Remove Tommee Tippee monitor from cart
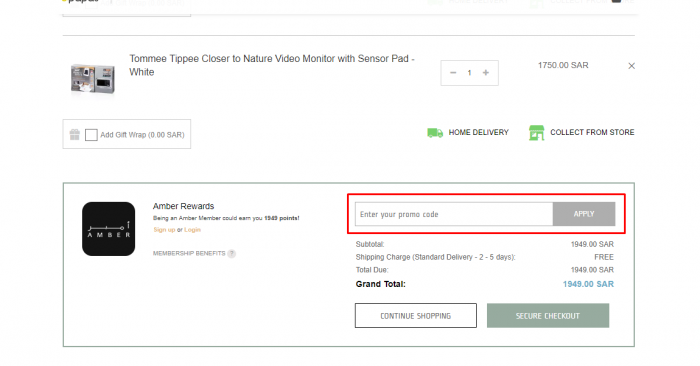 (x=631, y=66)
